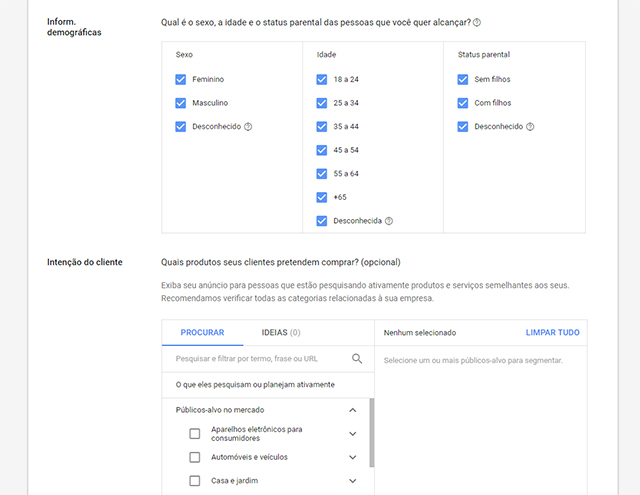Click LIMPAR TUDO to clear selections
The width and height of the screenshot is (640, 495).
point(552,333)
